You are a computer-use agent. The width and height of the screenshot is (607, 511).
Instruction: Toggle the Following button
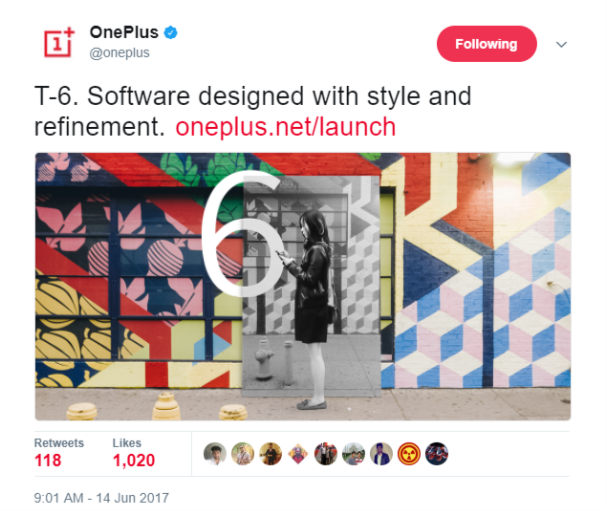tap(487, 44)
